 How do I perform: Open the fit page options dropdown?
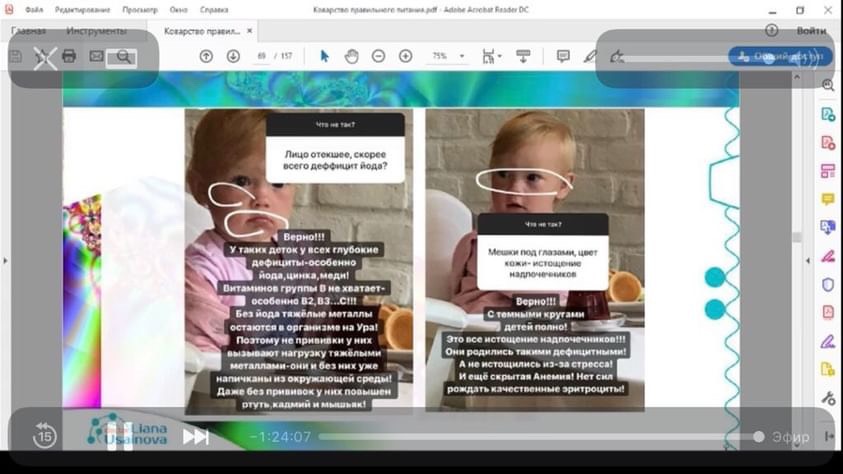pyautogui.click(x=491, y=56)
